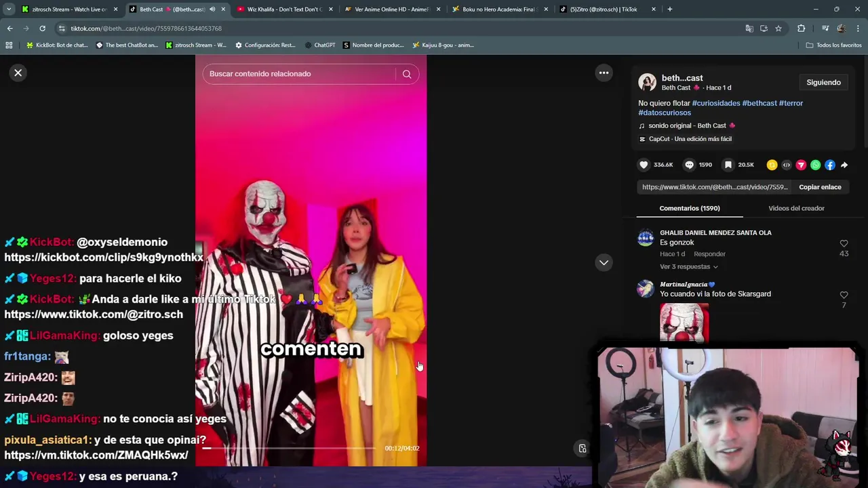Open Todos los favoritos folder
The image size is (868, 488).
[x=833, y=45]
